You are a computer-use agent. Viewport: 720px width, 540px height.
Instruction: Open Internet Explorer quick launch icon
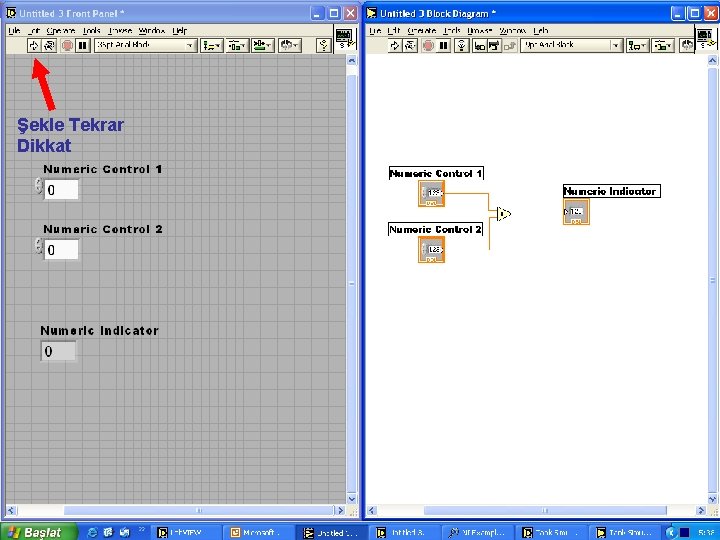pyautogui.click(x=92, y=532)
